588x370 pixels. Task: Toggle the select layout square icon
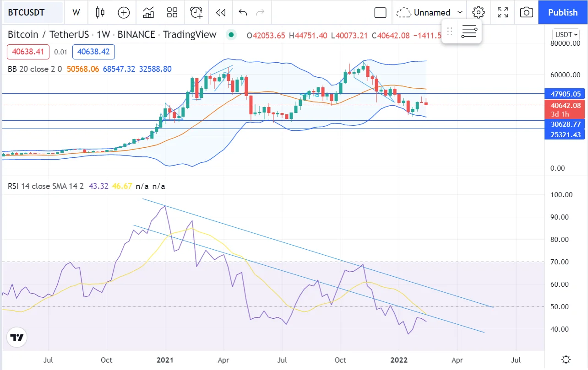click(x=381, y=12)
